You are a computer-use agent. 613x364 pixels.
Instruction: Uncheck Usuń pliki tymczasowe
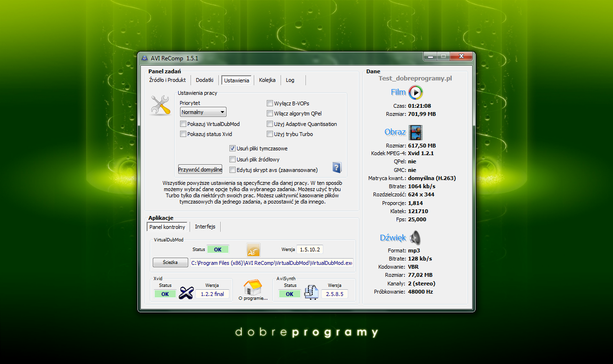pos(232,148)
